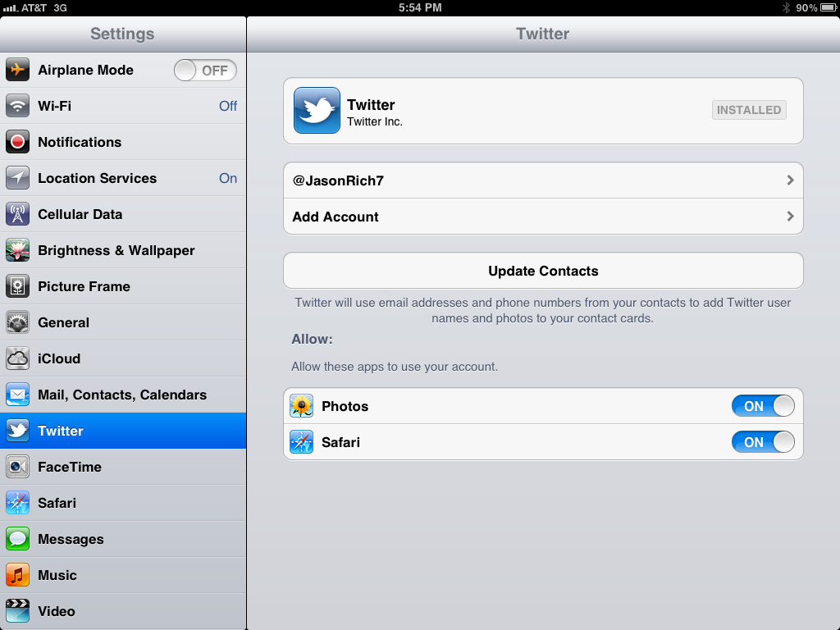840x630 pixels.
Task: Click the Update Contacts button
Action: coord(543,271)
